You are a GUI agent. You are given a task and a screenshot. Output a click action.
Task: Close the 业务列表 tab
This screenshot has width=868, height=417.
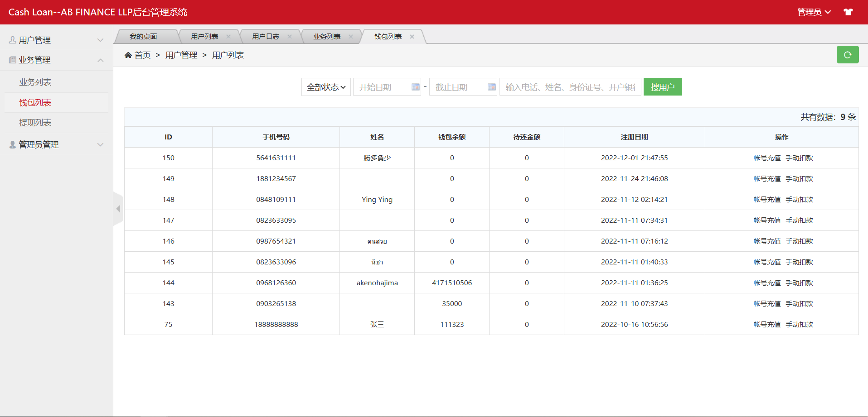click(351, 37)
